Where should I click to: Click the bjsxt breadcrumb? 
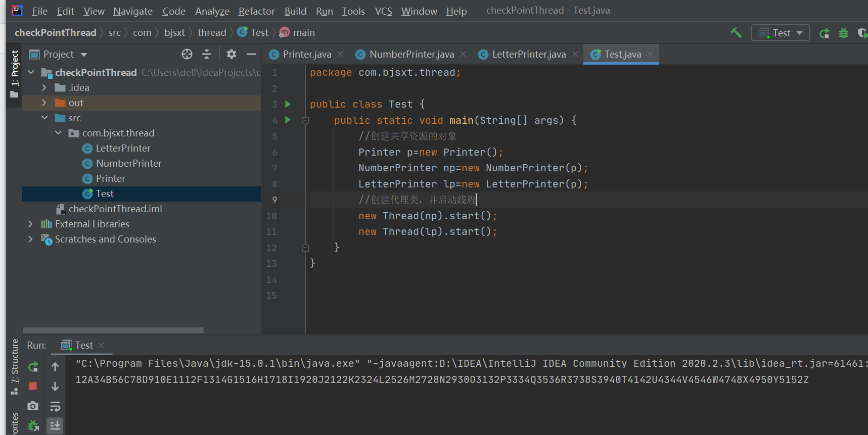pyautogui.click(x=175, y=33)
